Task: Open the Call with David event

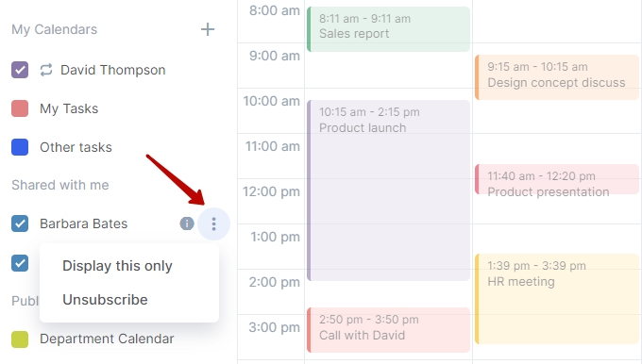Action: 389,330
